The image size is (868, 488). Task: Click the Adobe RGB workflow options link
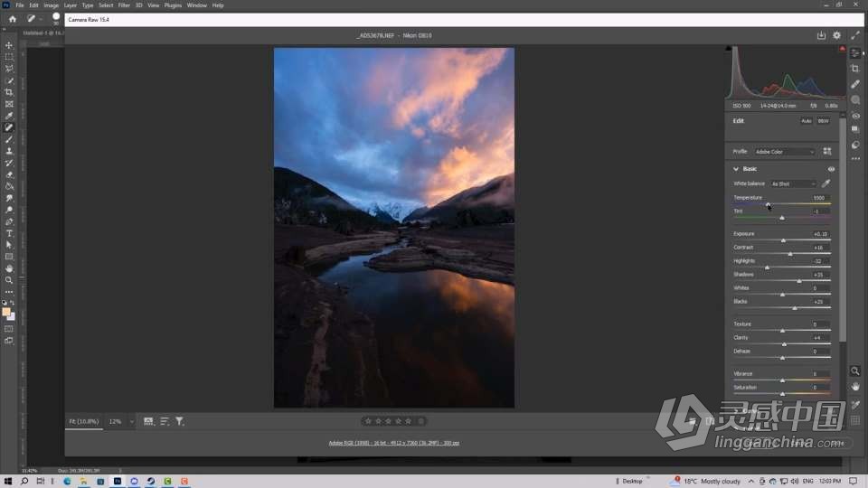tap(393, 443)
